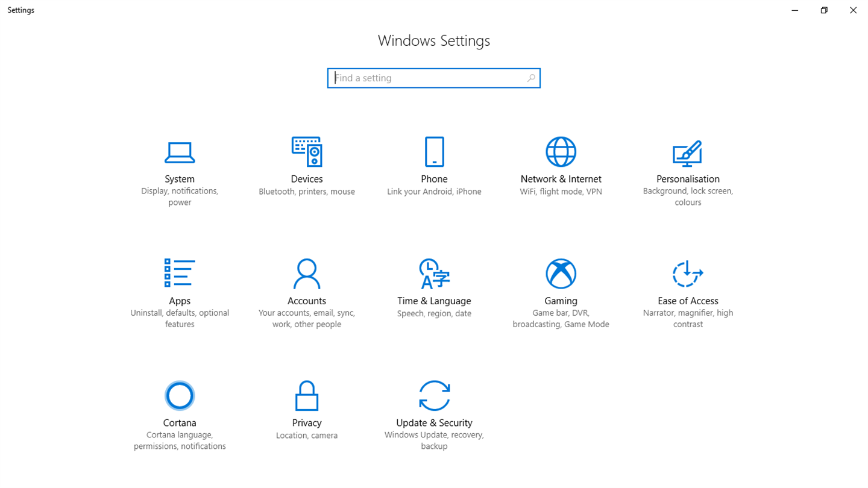
Task: Click 'Link your Android, iPhone' text
Action: tap(434, 192)
